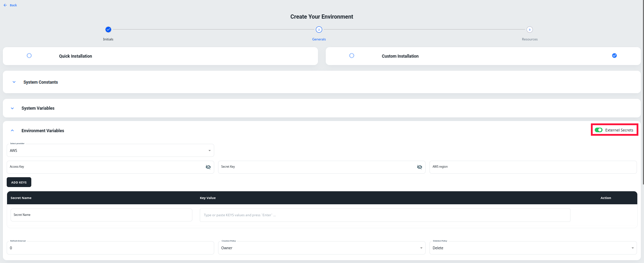Choose the Quick Installation option
The width and height of the screenshot is (644, 263).
pyautogui.click(x=160, y=56)
